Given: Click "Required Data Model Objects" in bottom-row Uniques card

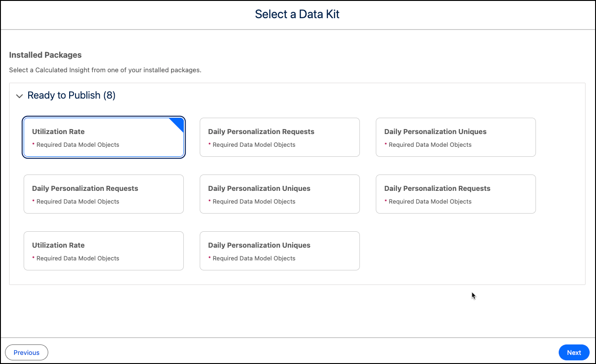Looking at the screenshot, I should 254,259.
